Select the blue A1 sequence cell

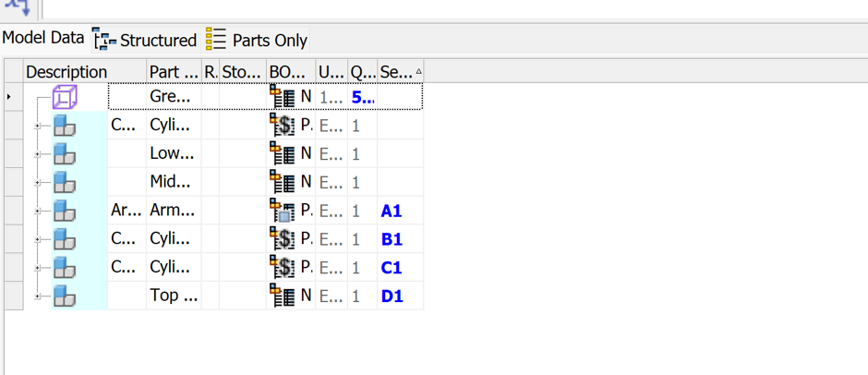[392, 211]
